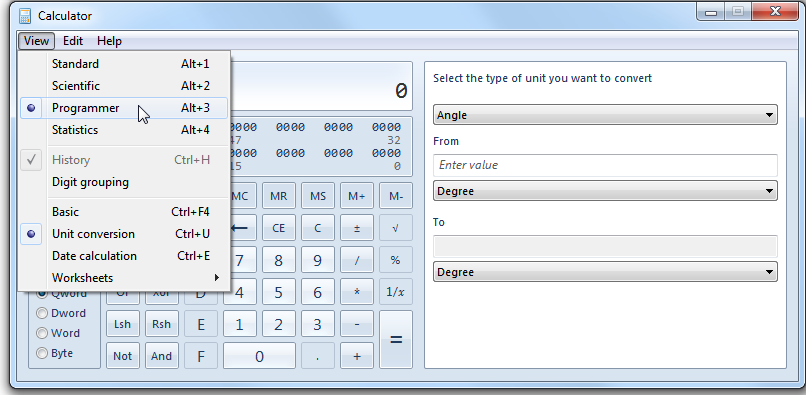Click the hex E key
The image size is (806, 395).
201,324
